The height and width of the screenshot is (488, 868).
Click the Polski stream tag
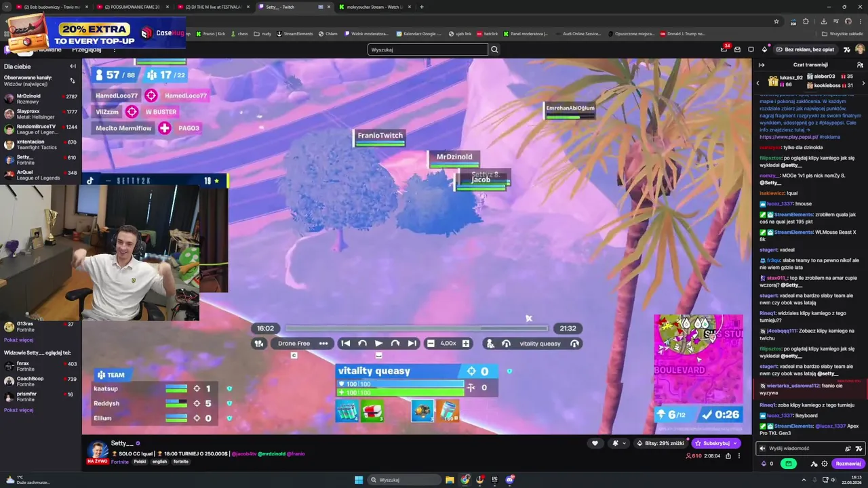click(x=140, y=462)
